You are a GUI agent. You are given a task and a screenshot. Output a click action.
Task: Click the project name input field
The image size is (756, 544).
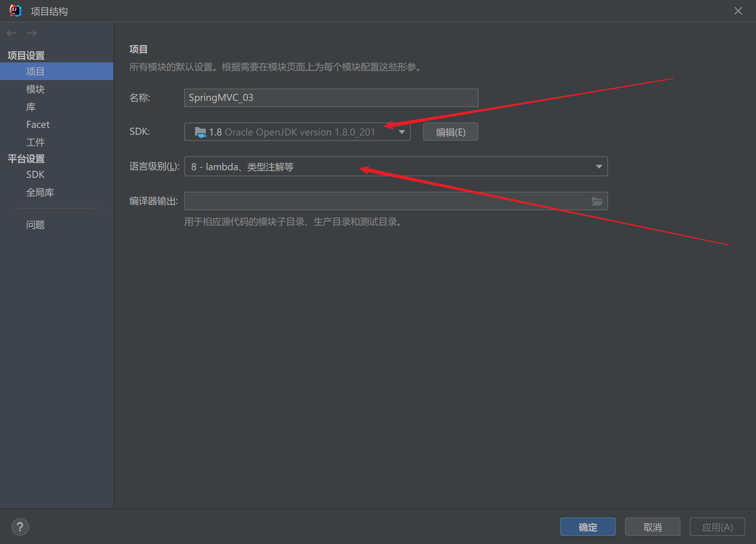331,98
